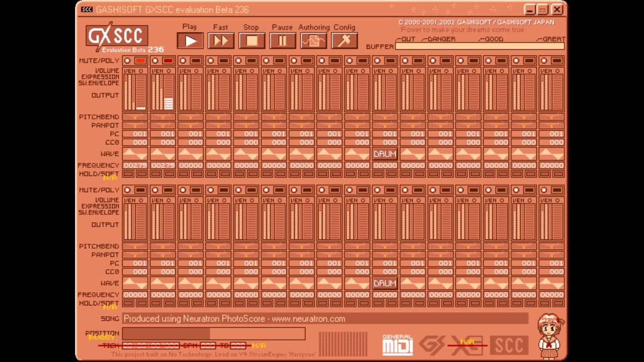Hit the Fast forward button
Screen dimensions: 644x362
221,41
